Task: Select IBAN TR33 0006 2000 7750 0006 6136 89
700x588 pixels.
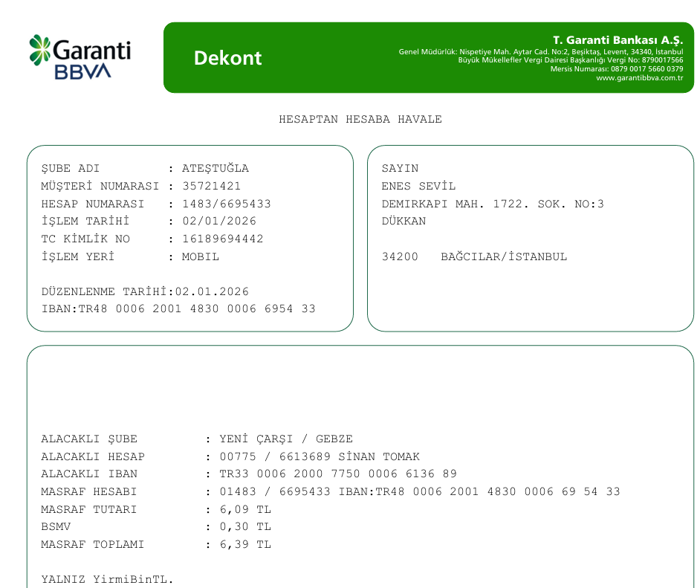Action: pyautogui.click(x=338, y=474)
